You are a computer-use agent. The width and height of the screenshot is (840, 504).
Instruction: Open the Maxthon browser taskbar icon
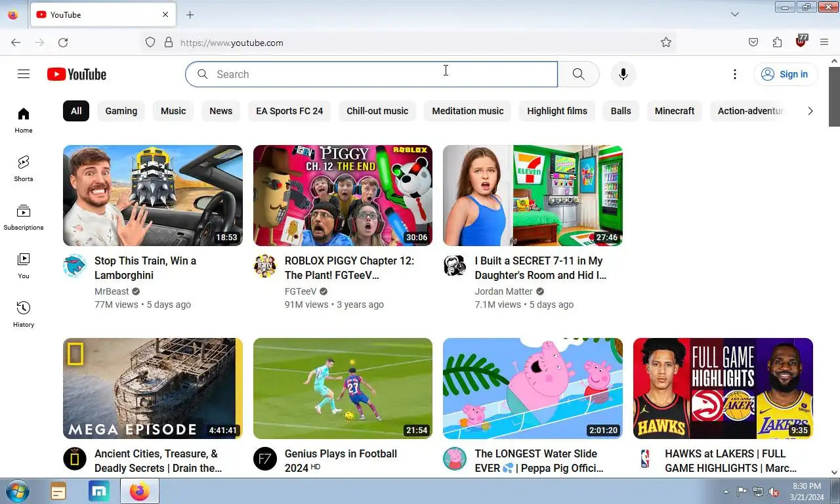(99, 491)
